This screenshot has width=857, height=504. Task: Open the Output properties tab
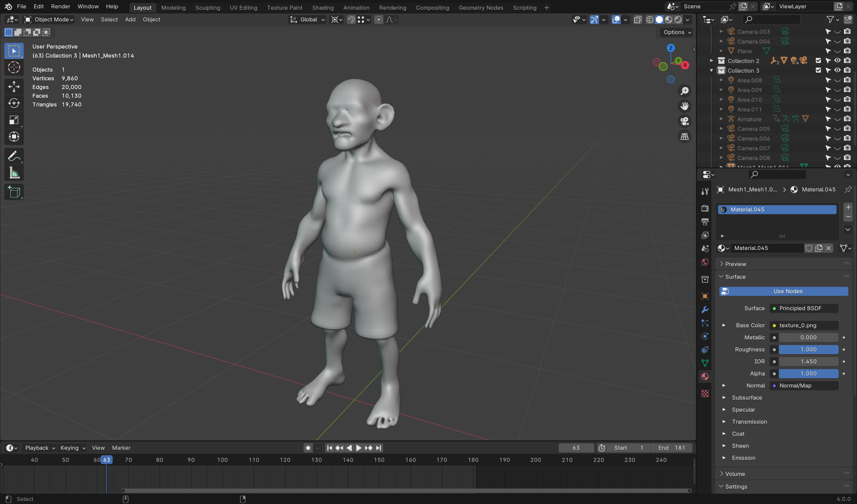coord(705,222)
